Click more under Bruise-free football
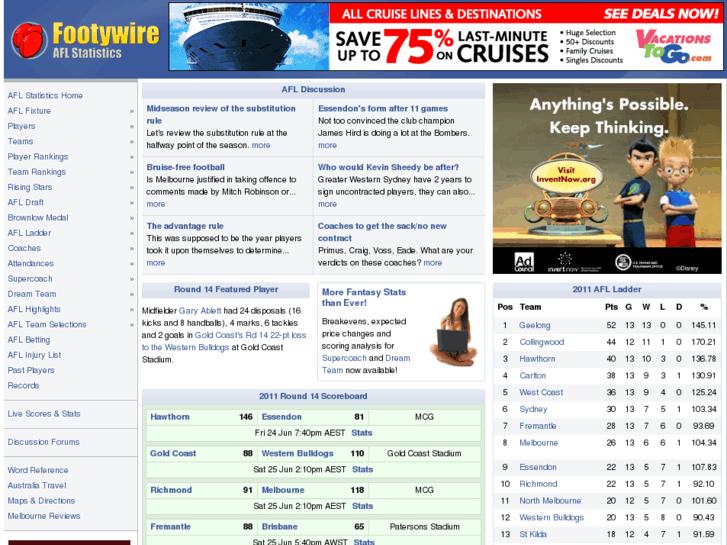727x545 pixels. coord(156,204)
